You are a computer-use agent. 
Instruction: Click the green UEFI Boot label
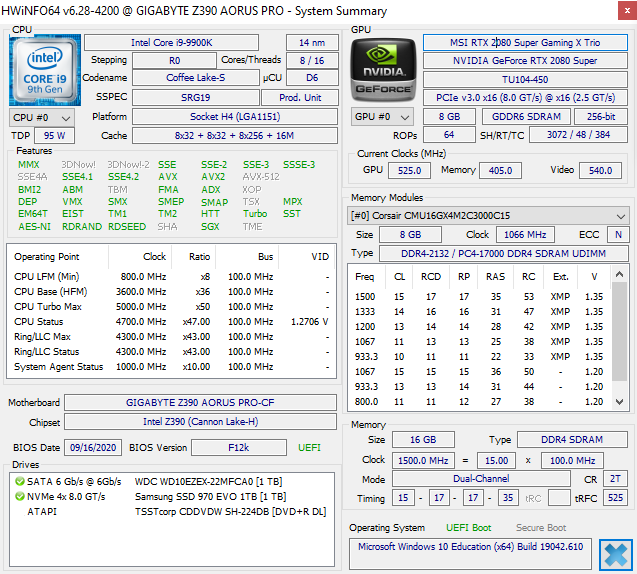[x=468, y=528]
